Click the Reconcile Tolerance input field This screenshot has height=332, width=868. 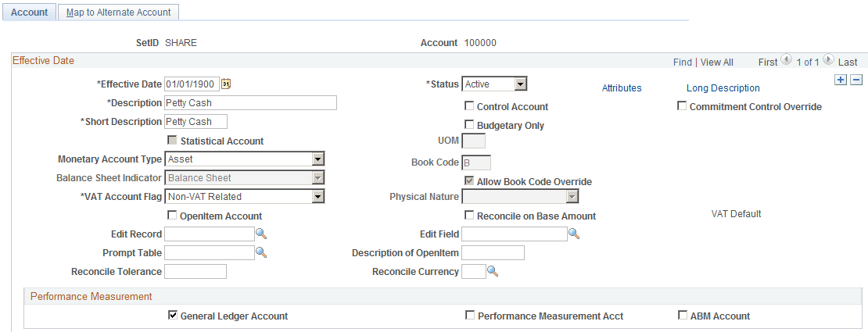click(195, 272)
